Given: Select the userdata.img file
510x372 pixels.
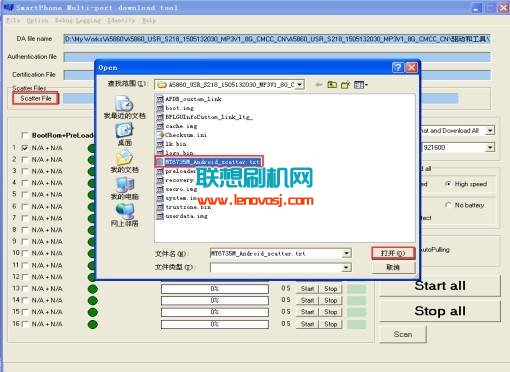Looking at the screenshot, I should [182, 216].
